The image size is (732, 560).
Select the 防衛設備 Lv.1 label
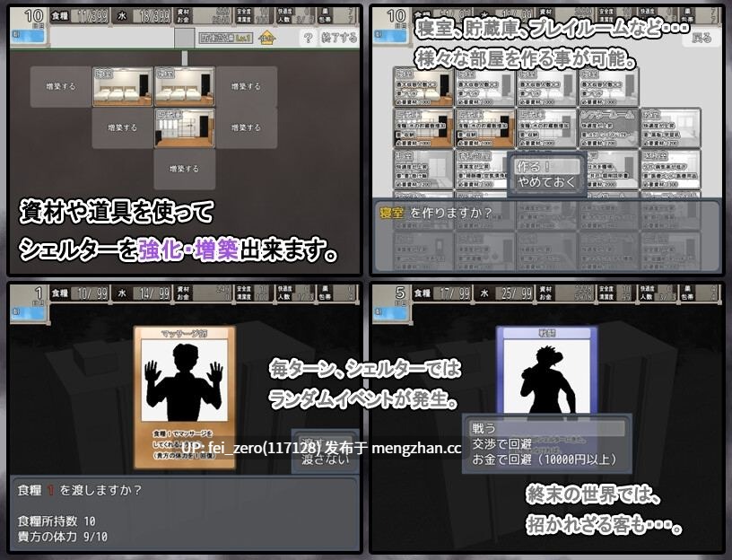[x=226, y=38]
